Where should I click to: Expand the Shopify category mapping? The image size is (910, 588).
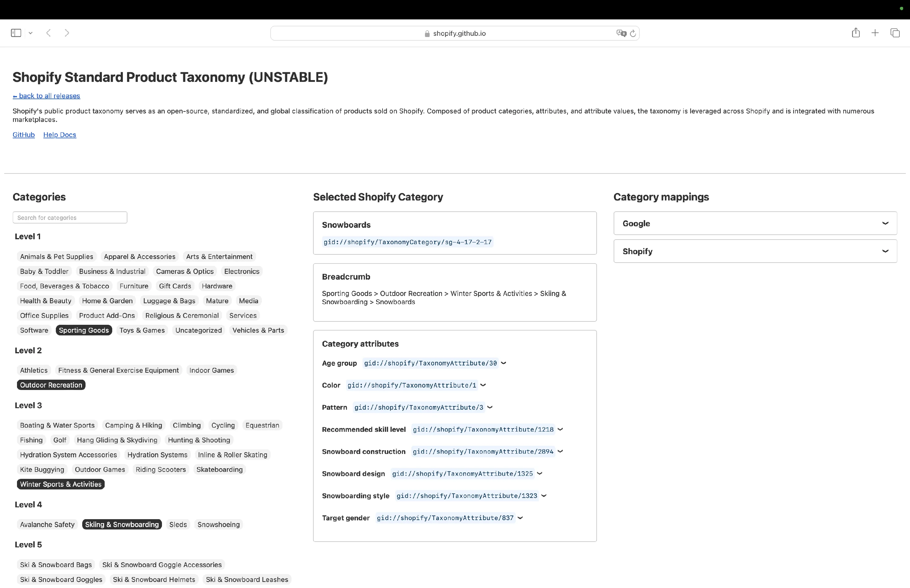coord(755,251)
